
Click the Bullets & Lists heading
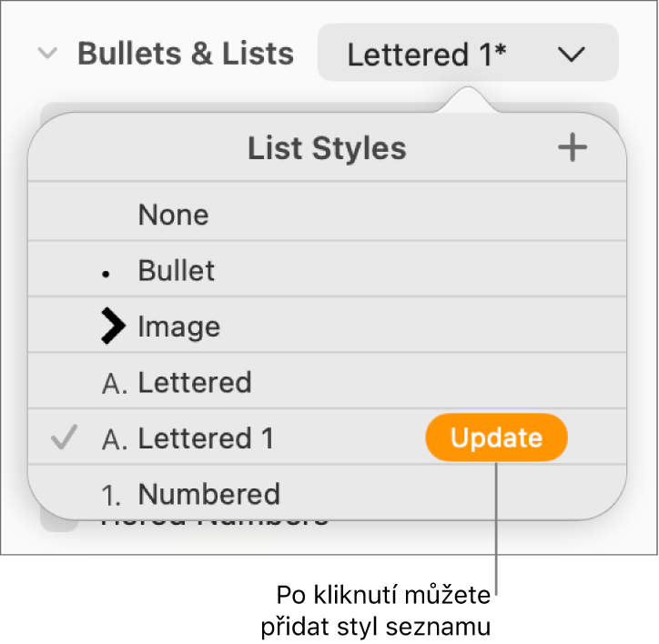click(186, 54)
